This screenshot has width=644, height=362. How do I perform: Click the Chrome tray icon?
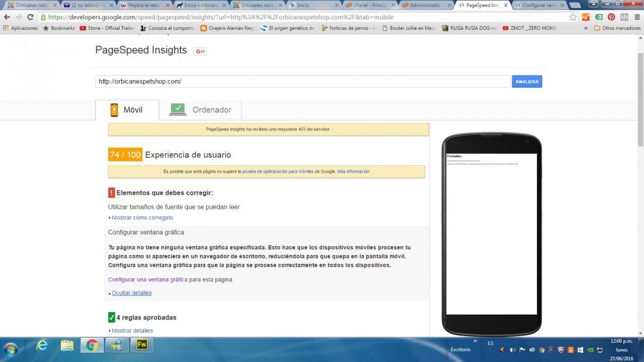pos(542,350)
